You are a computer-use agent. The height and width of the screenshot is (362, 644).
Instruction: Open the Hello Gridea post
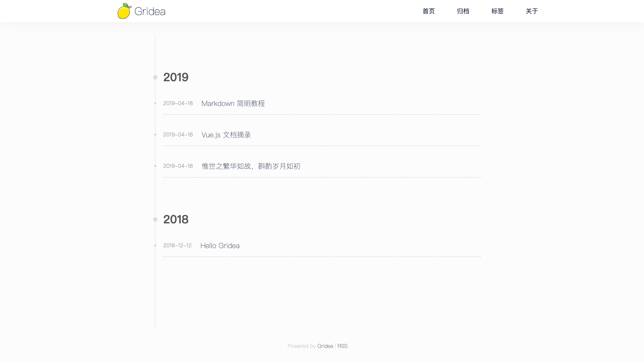pos(220,246)
